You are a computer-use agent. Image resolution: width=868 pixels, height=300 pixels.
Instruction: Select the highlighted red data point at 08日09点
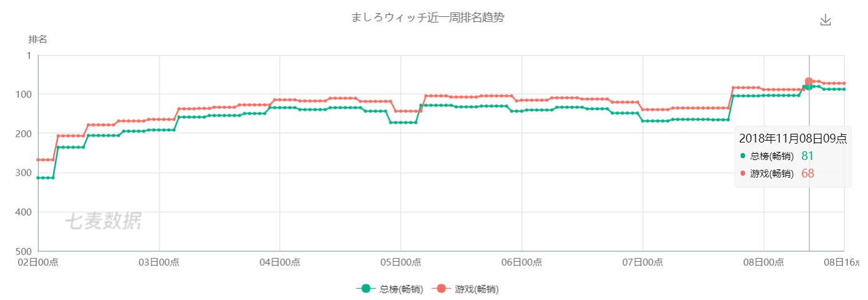pos(809,81)
